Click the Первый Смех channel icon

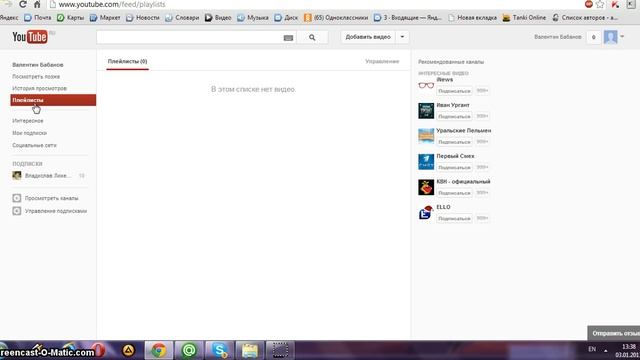point(426,162)
